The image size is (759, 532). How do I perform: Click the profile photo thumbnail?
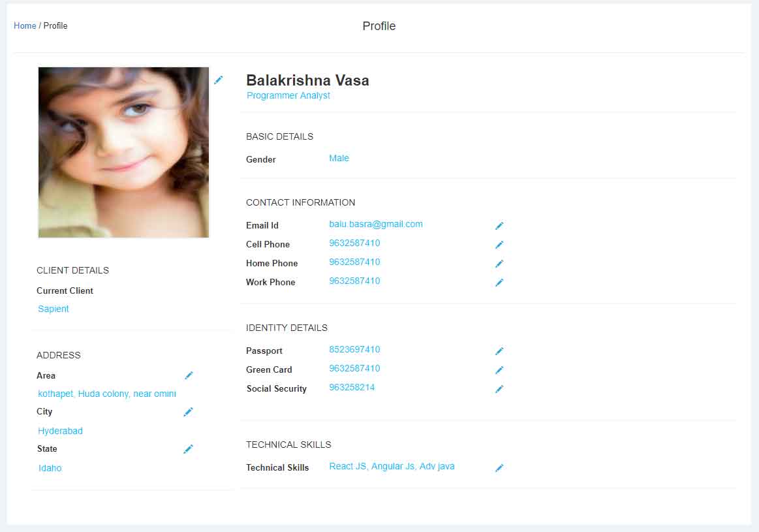click(123, 153)
